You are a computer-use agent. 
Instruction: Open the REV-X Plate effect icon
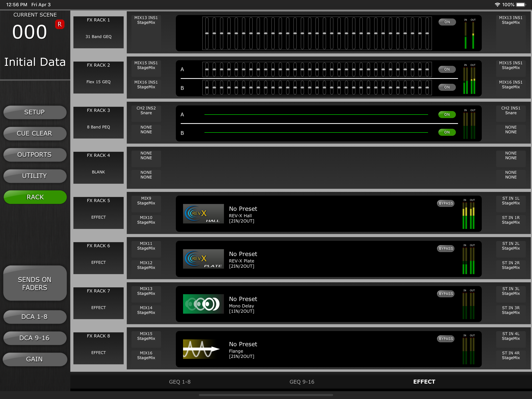(203, 259)
